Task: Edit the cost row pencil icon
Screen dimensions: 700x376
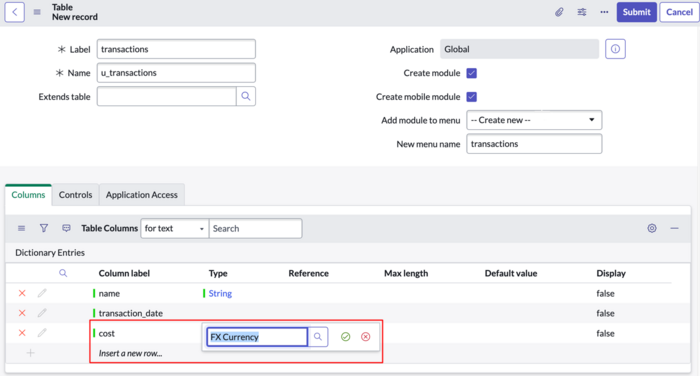Action: pos(42,333)
